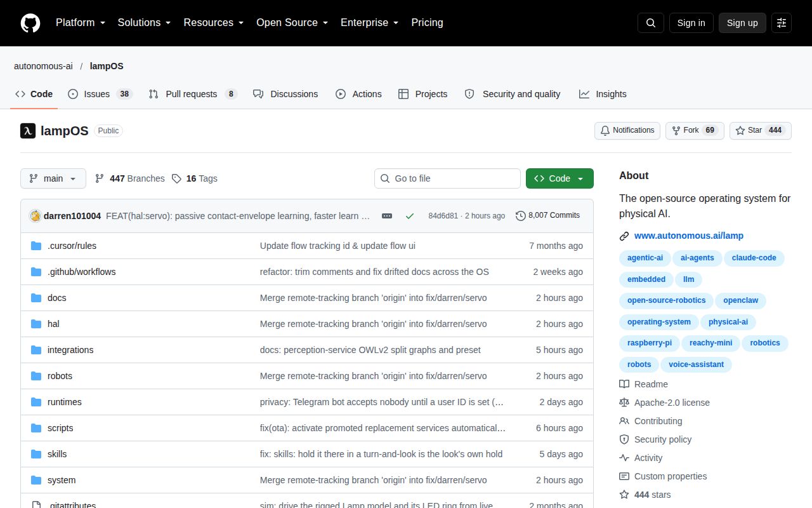Click darren101004's avatar in latest commit

click(x=36, y=216)
